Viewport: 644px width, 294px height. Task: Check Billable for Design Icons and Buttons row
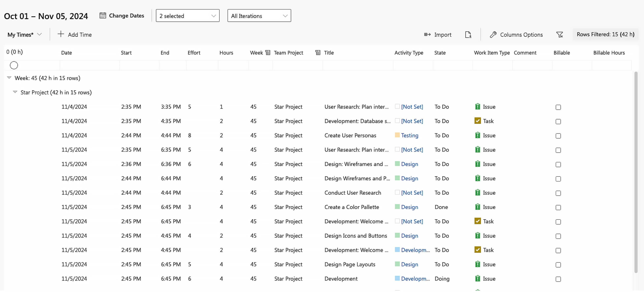(558, 236)
